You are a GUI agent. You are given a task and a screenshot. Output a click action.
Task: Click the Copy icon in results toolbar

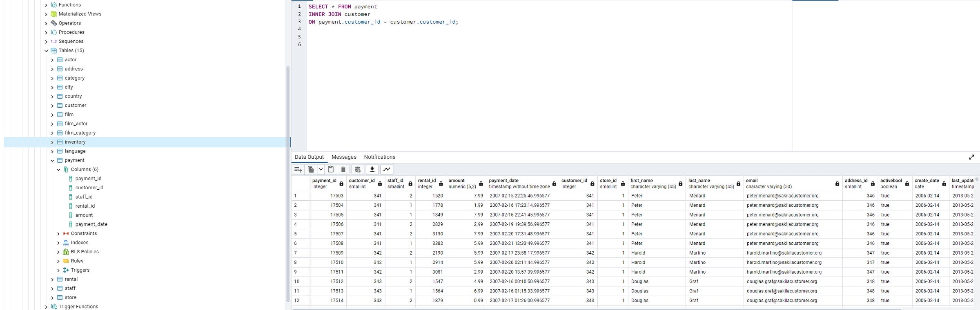pos(311,169)
